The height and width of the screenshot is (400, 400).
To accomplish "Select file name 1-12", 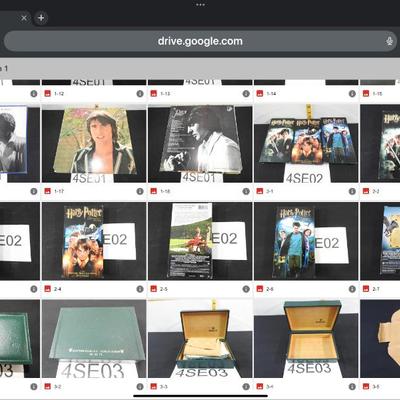I will click(59, 94).
